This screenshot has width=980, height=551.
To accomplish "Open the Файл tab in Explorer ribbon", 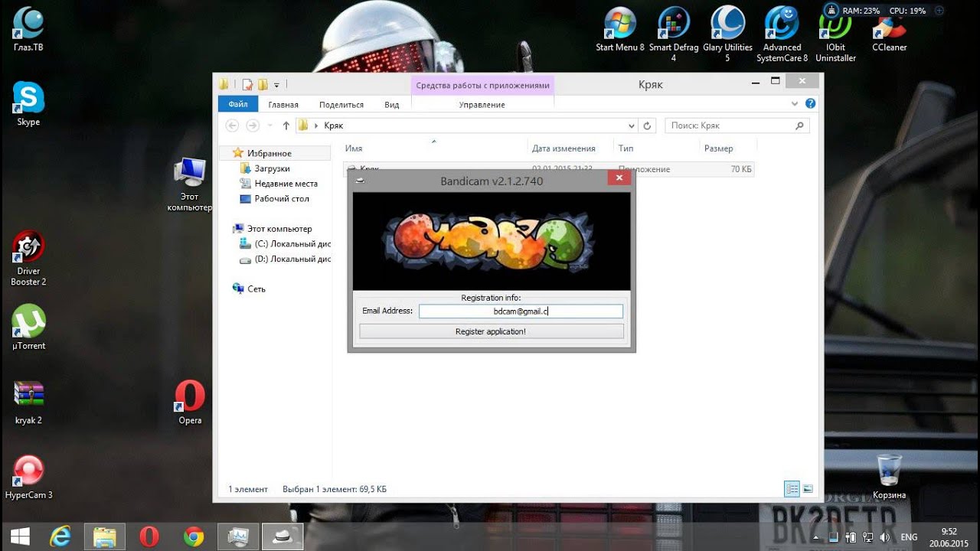I will tap(237, 104).
